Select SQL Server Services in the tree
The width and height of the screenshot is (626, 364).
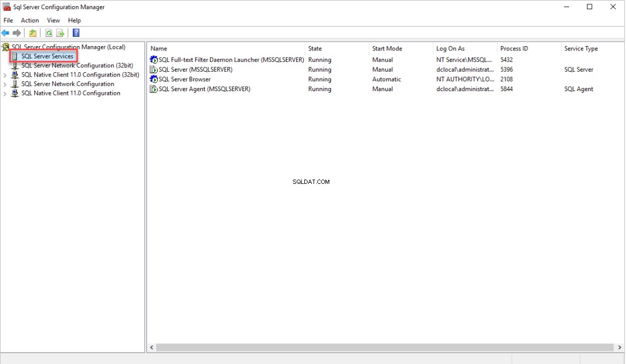48,56
